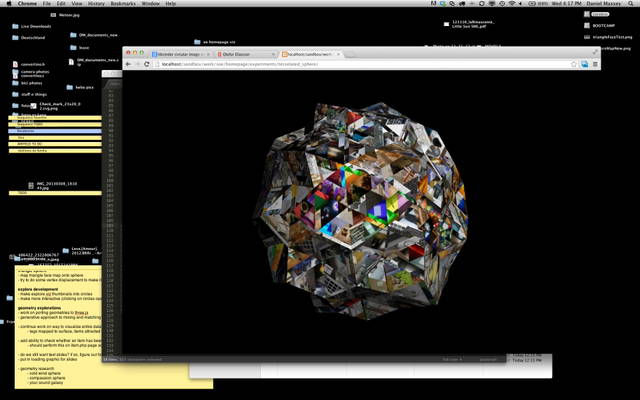
Task: Open the Edit menu
Action: click(61, 3)
